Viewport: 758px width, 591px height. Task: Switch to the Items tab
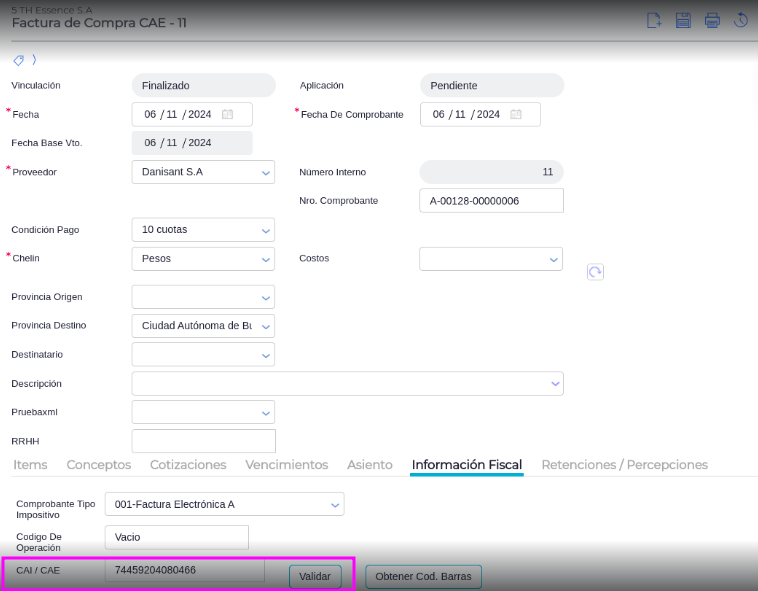tap(30, 465)
